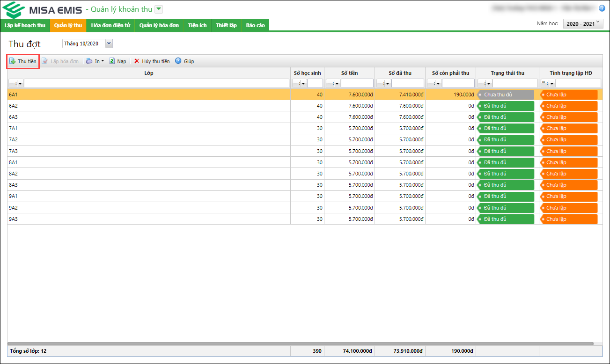The width and height of the screenshot is (610, 364).
Task: Select the 9A3 class row
Action: (x=305, y=219)
